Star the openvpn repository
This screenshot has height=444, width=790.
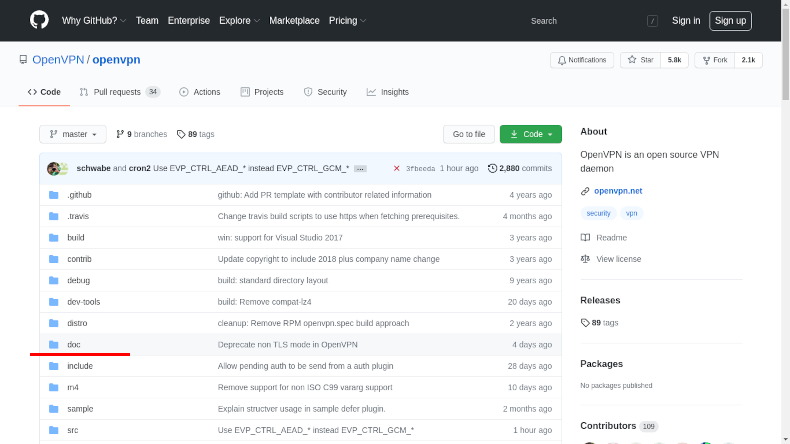640,60
